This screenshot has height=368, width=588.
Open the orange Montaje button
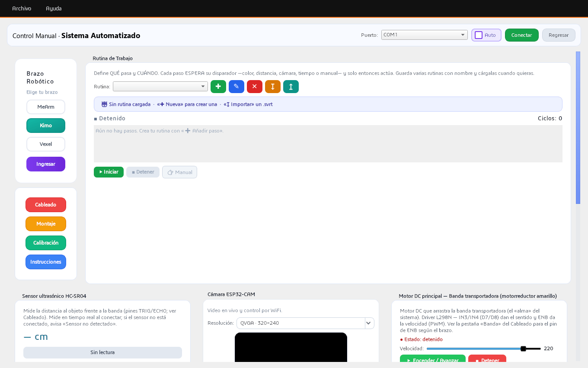pyautogui.click(x=46, y=224)
